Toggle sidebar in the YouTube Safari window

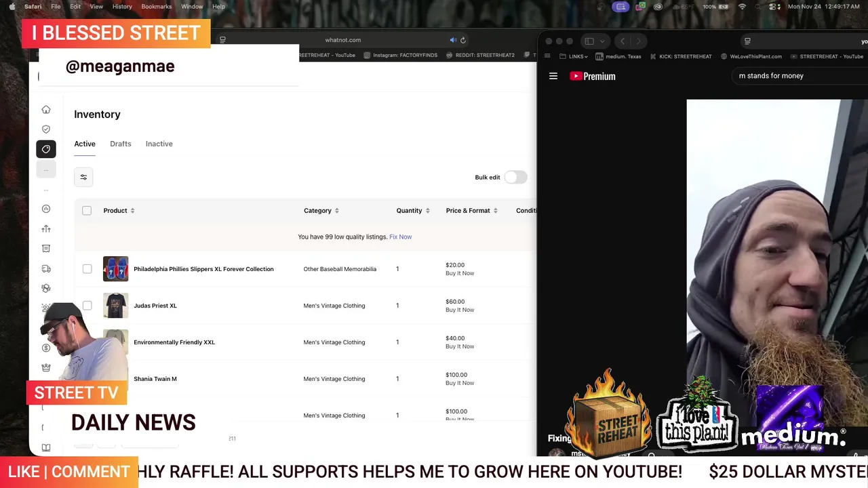(589, 41)
